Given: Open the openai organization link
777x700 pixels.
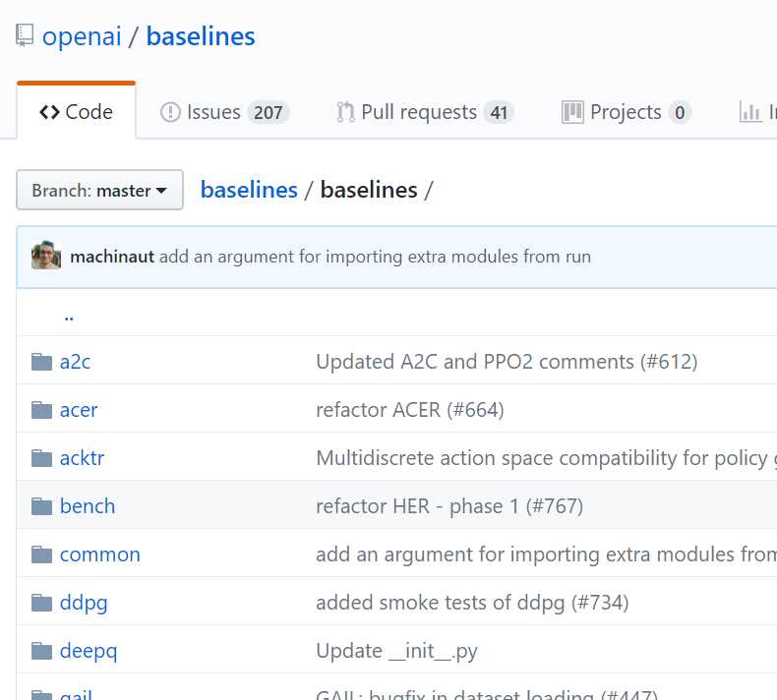Looking at the screenshot, I should (82, 37).
